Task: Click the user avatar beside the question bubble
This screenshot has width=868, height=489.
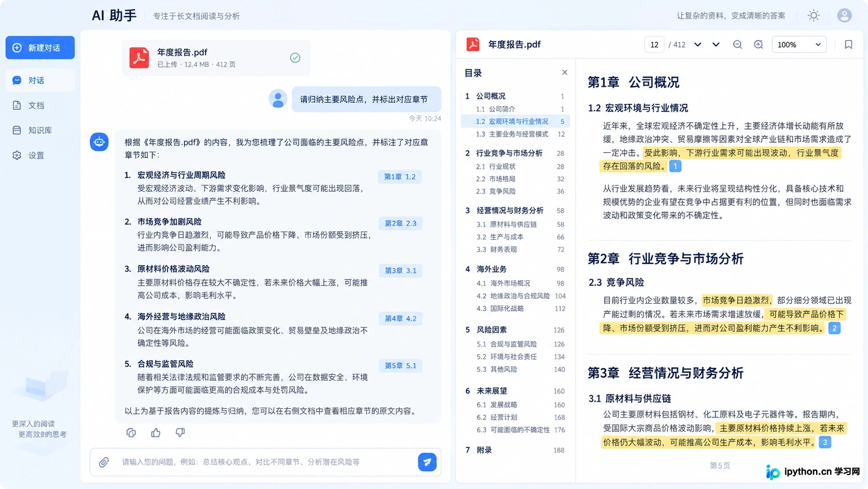Action: (x=278, y=99)
